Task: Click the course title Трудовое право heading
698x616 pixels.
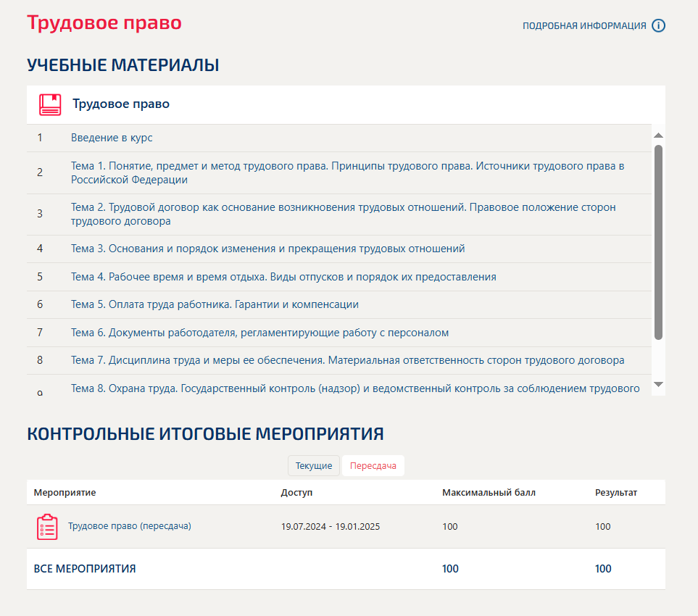Action: (x=104, y=22)
